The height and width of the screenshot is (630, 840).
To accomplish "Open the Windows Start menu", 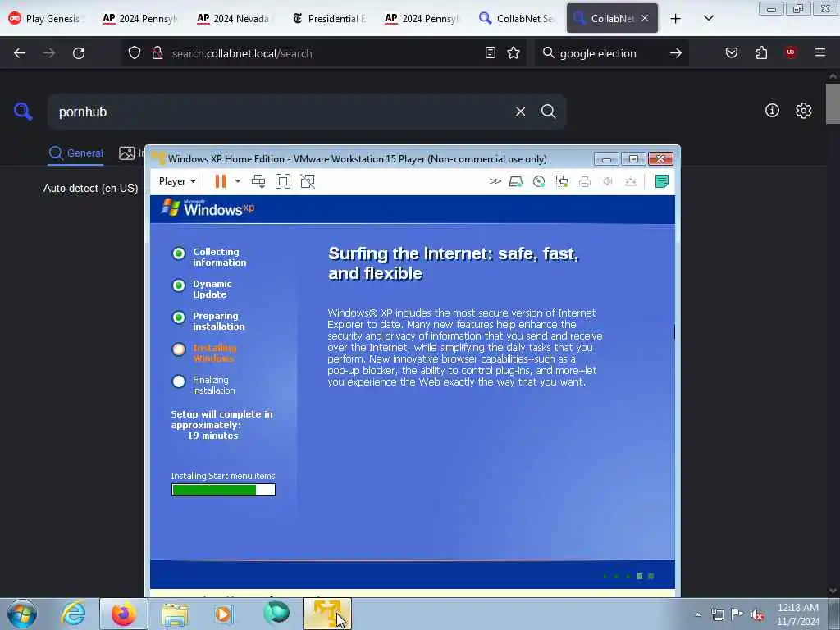I will [x=22, y=614].
